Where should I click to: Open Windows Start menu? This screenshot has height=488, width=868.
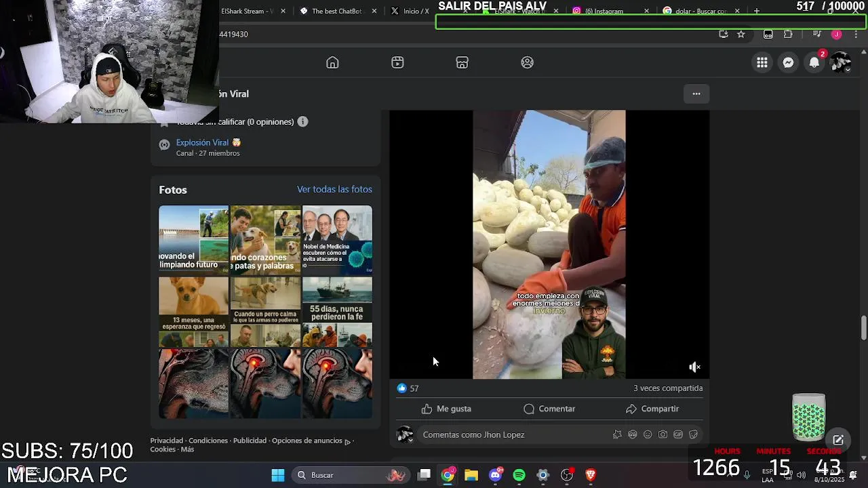(278, 475)
